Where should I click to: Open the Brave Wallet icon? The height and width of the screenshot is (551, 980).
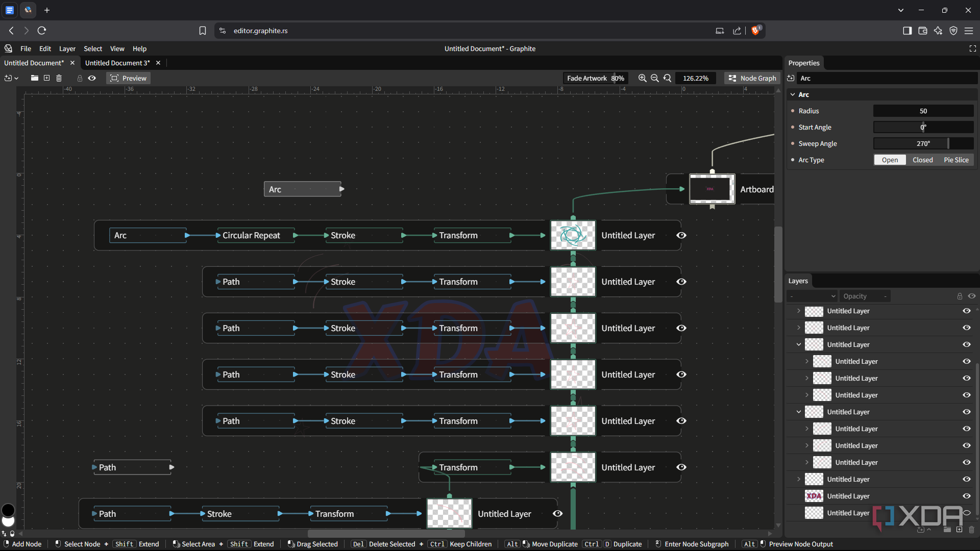[922, 31]
